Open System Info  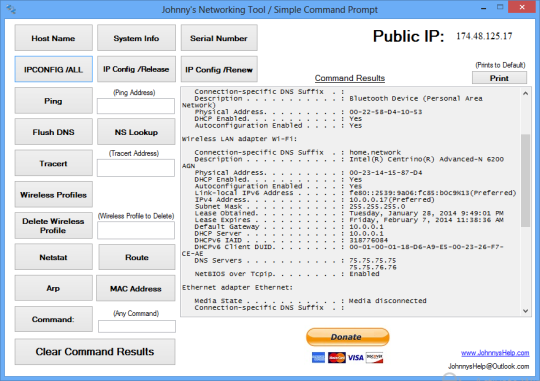[x=136, y=38]
